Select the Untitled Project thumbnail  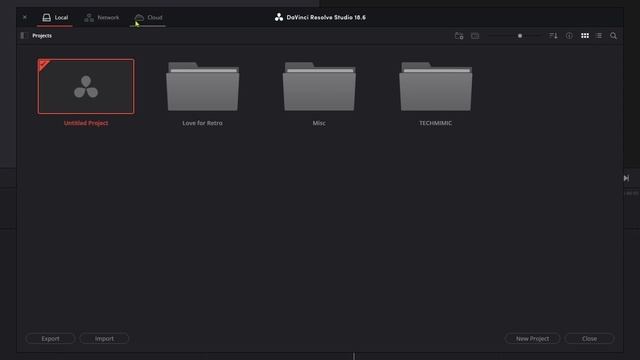tap(86, 87)
